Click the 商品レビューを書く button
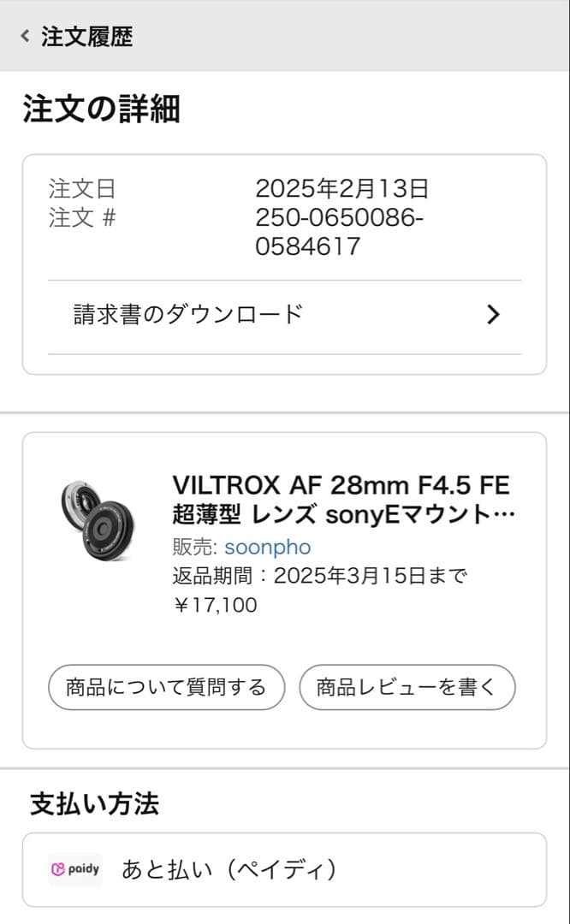Image resolution: width=570 pixels, height=924 pixels. 407,686
